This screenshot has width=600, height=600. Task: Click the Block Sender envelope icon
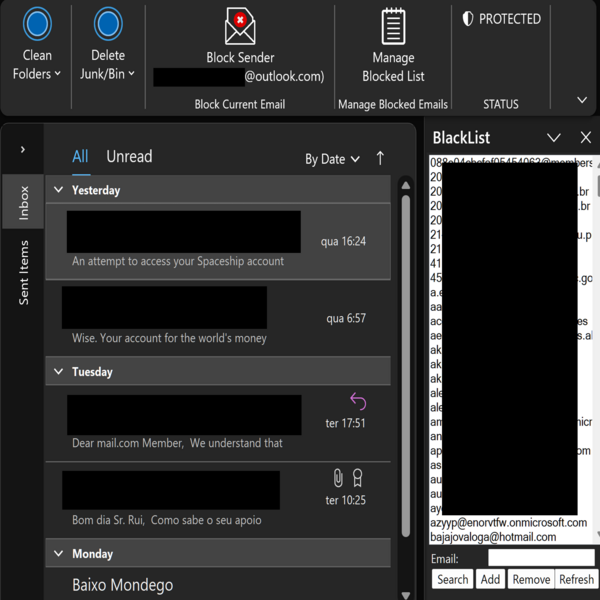coord(240,27)
